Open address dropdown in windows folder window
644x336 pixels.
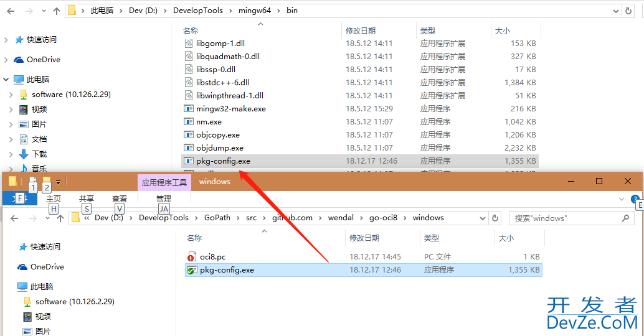(x=483, y=218)
